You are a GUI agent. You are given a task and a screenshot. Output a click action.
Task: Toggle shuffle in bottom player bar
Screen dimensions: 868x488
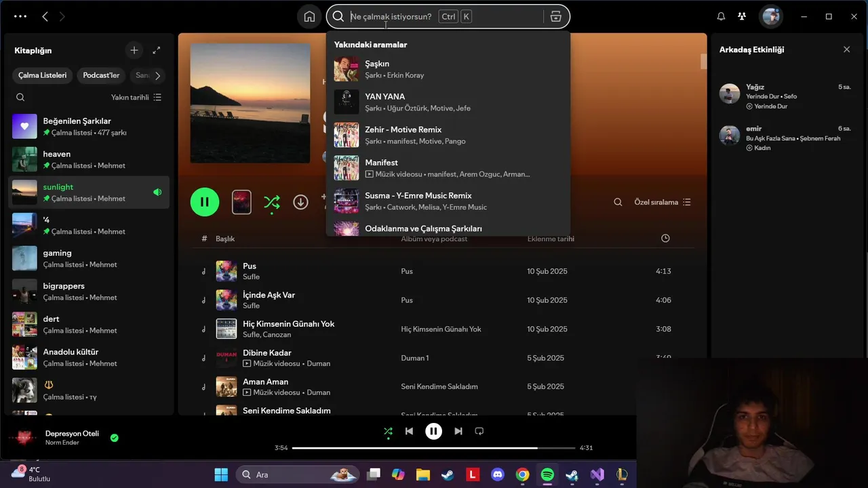click(x=388, y=431)
